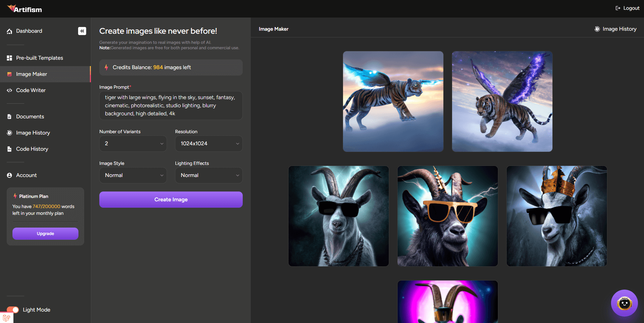
Task: Click into the Image Prompt text field
Action: (171, 106)
